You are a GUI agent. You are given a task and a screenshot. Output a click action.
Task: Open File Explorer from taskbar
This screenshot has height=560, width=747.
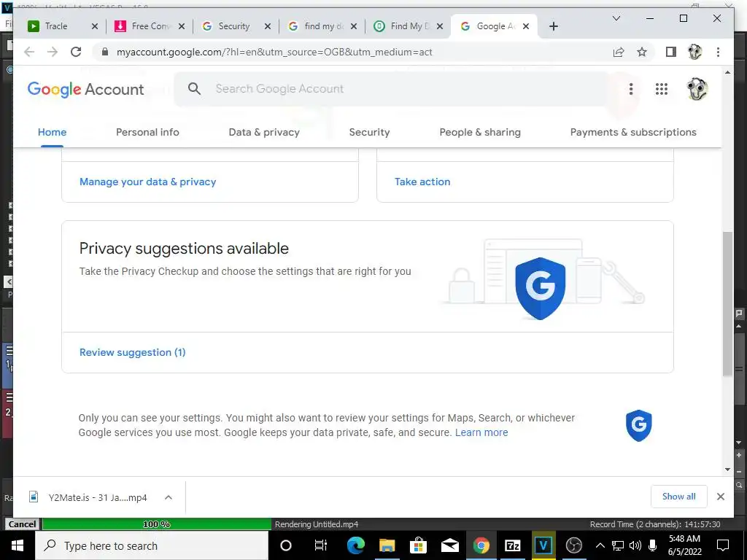point(387,545)
